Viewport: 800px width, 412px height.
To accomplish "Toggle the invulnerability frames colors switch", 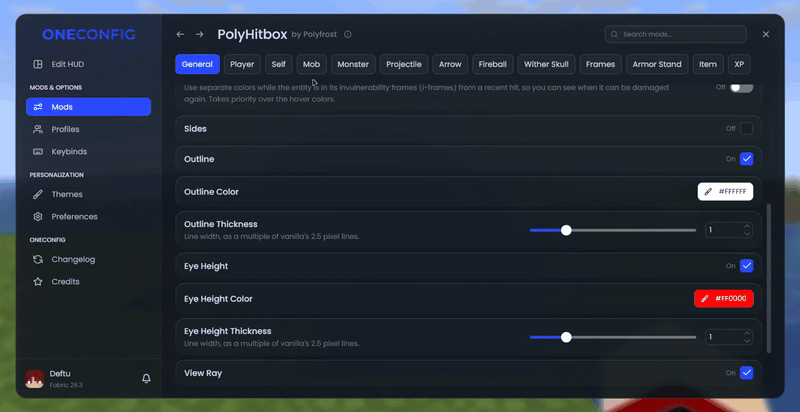I will (x=741, y=88).
